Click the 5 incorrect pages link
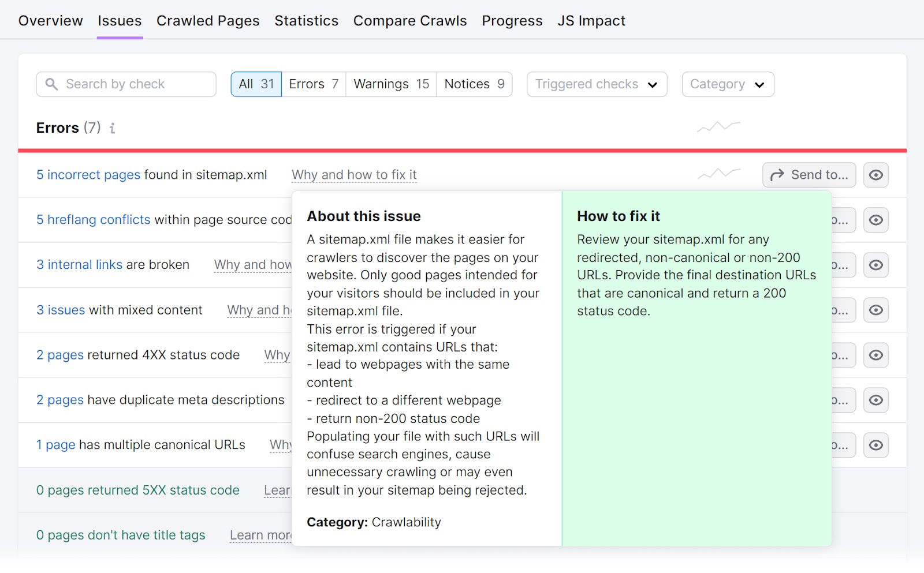This screenshot has width=924, height=573. click(88, 174)
